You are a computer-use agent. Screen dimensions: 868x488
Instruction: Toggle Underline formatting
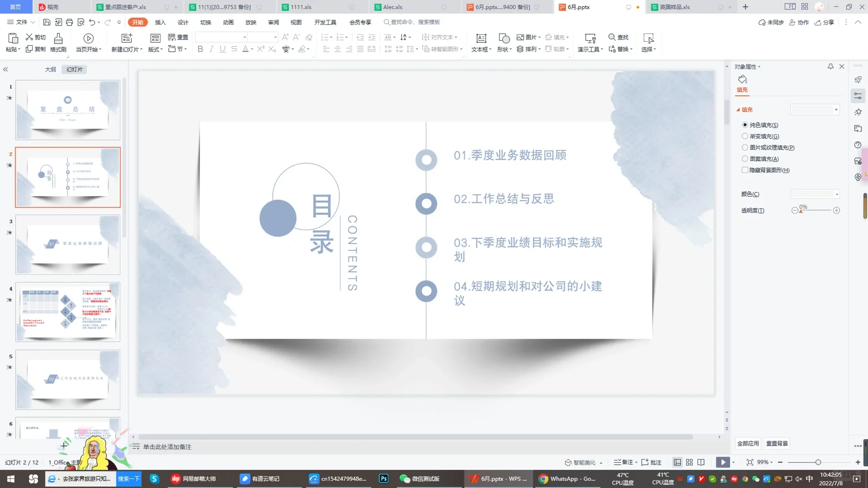222,49
